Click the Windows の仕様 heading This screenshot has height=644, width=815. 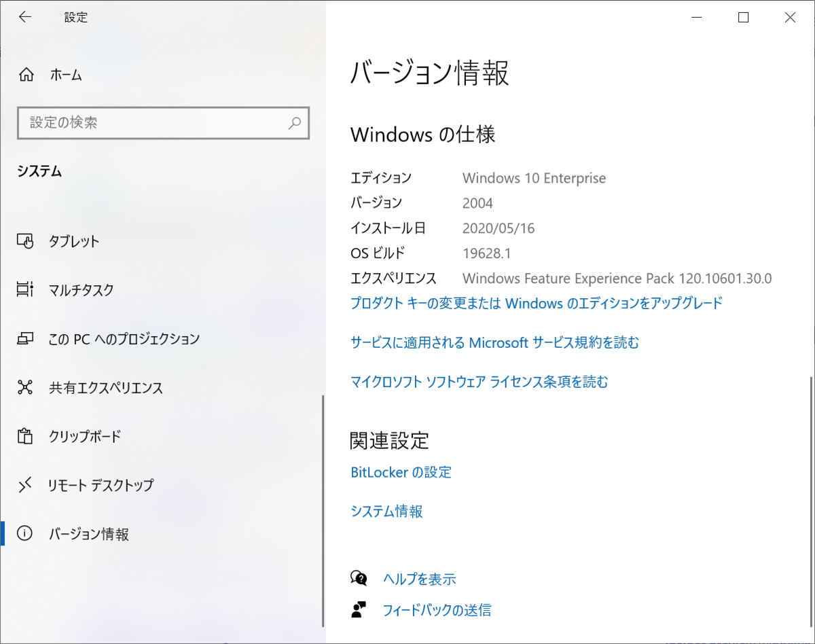[x=423, y=135]
